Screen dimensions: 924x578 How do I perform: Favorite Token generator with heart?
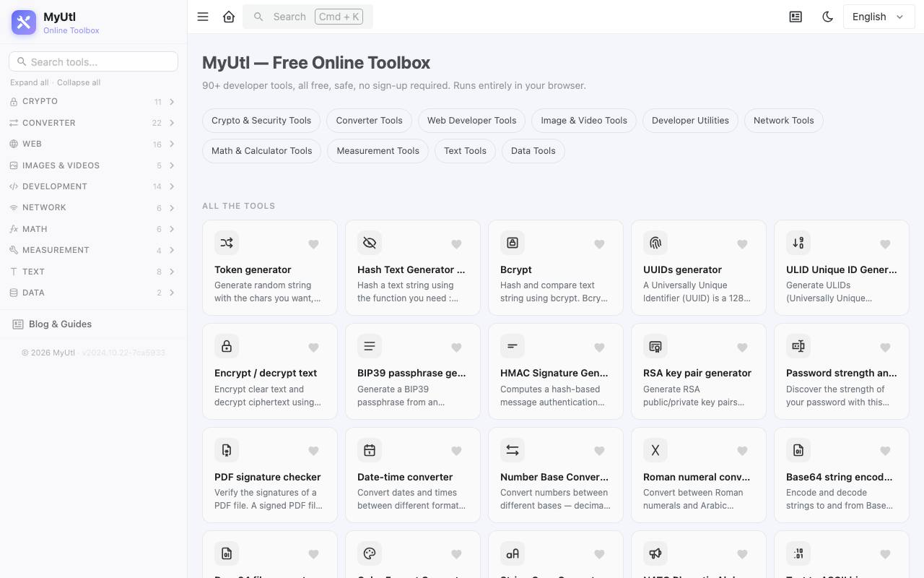[x=313, y=244]
